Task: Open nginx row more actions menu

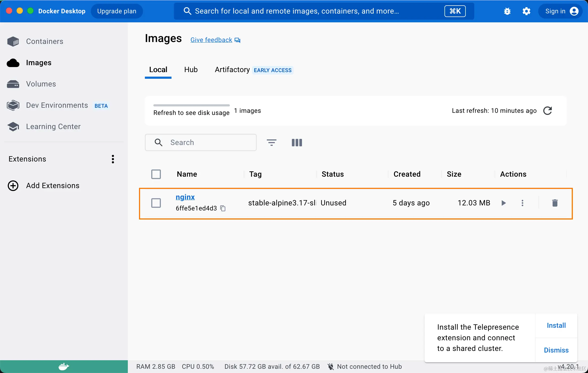Action: click(522, 203)
